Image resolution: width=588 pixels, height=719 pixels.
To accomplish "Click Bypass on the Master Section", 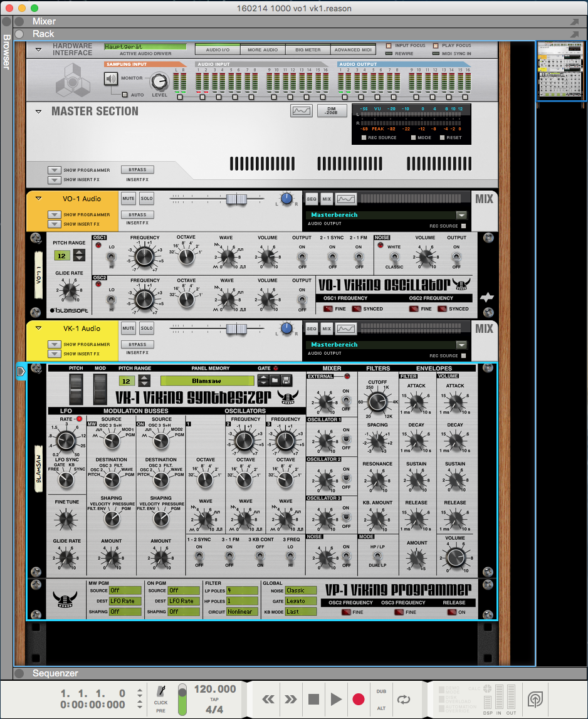I will 138,170.
